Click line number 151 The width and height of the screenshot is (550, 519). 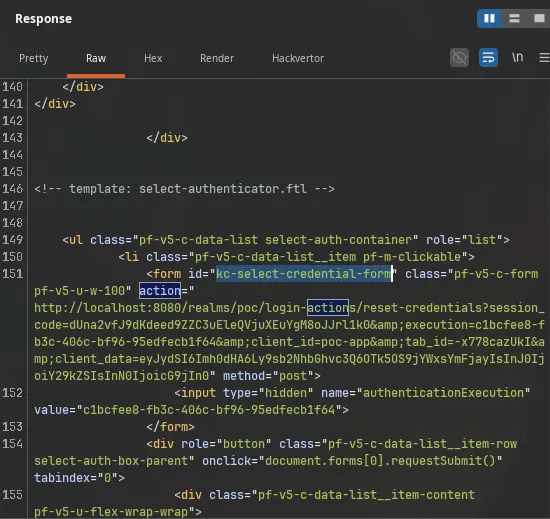13,274
